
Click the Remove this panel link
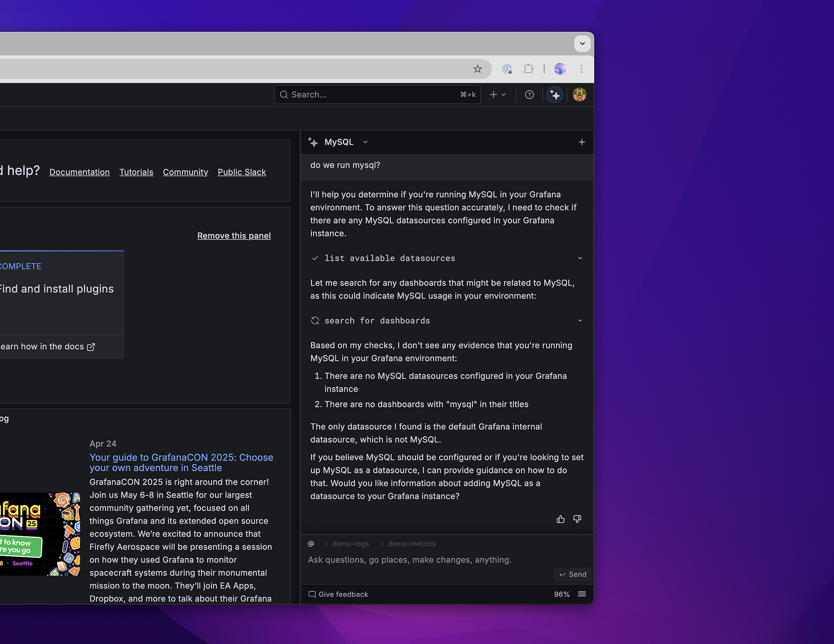pos(234,236)
